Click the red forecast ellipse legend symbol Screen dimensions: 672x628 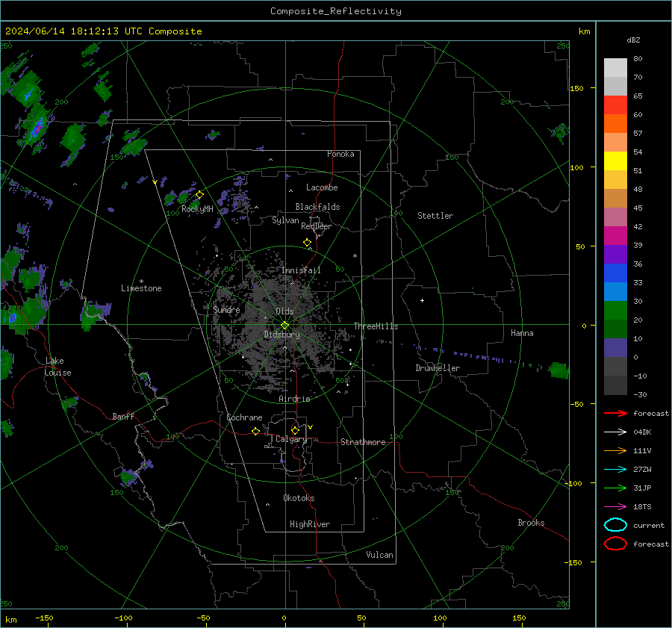[x=615, y=544]
